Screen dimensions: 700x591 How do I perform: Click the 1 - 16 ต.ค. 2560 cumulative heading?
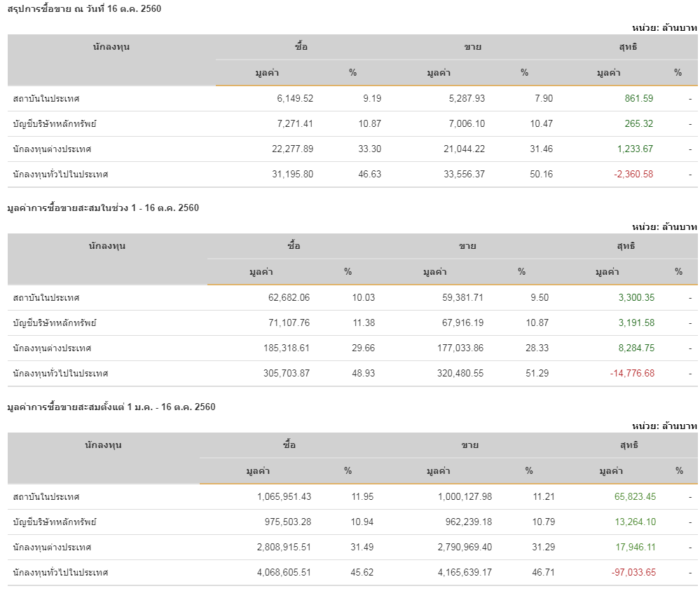(x=103, y=208)
